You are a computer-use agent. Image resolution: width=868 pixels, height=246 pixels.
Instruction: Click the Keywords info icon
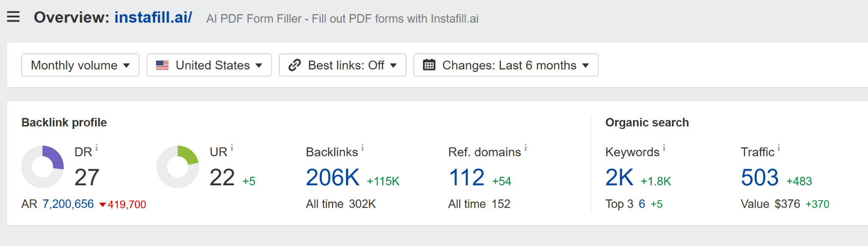coord(664,148)
